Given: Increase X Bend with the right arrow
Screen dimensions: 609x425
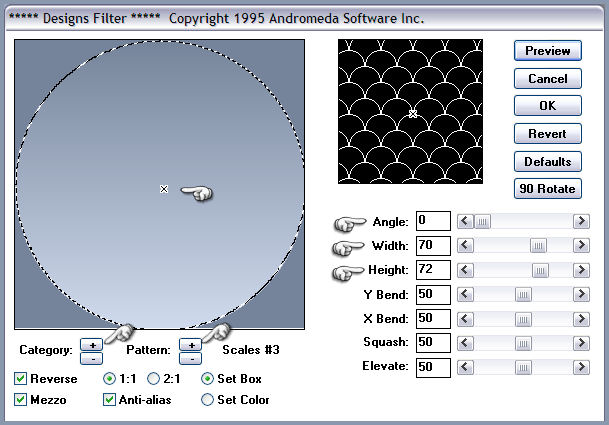Looking at the screenshot, I should 581,319.
